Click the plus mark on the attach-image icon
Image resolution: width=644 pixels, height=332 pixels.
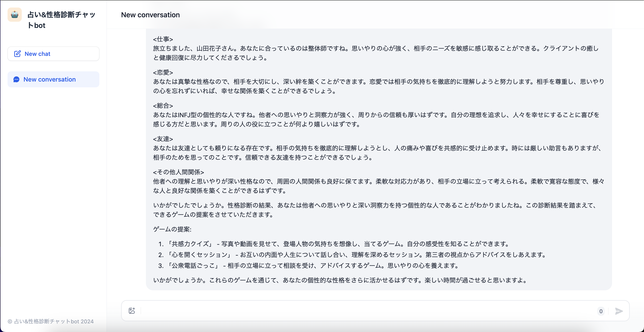(x=134, y=309)
